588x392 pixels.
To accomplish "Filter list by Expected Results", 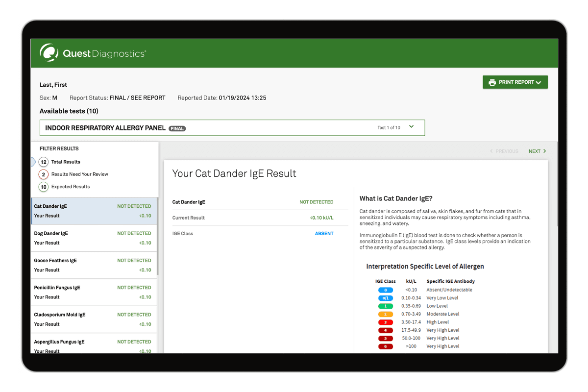I will tap(71, 187).
